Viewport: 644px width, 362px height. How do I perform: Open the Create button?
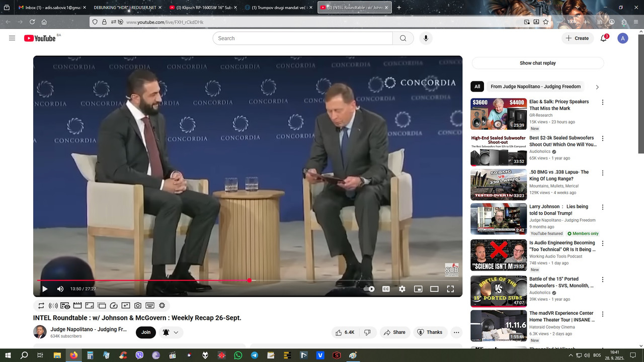[577, 38]
